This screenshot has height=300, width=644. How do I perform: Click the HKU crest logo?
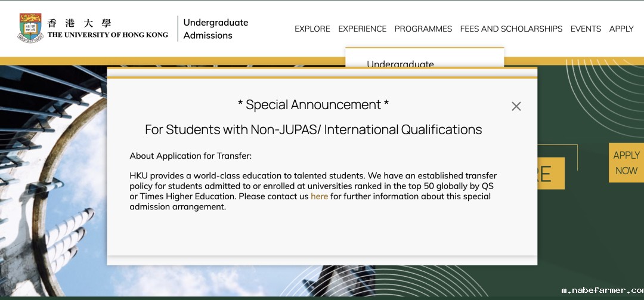click(31, 28)
